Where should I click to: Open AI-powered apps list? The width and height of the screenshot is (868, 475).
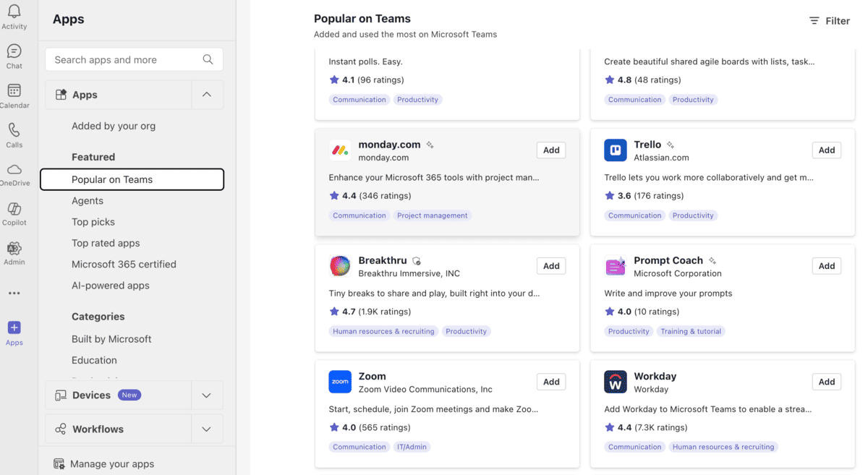pos(111,285)
